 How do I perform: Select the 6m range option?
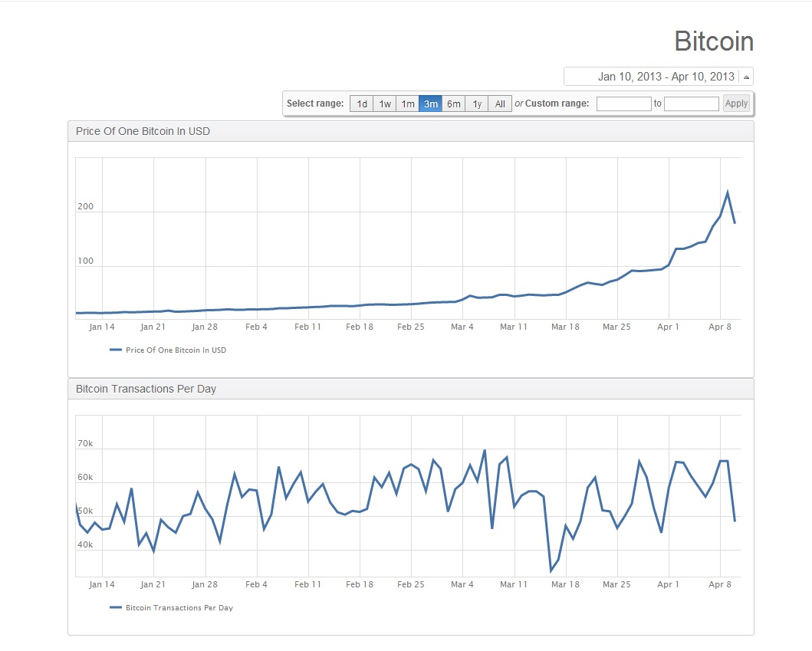point(453,104)
